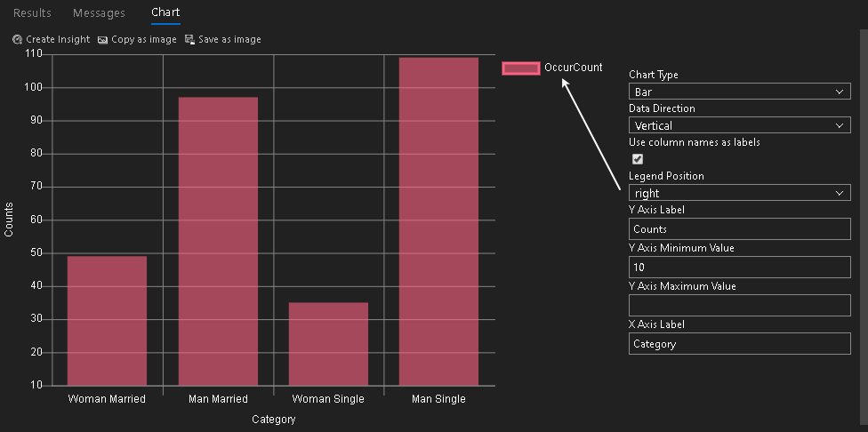Edit the X Axis Label field
Viewport: 868px width, 432px height.
(739, 344)
